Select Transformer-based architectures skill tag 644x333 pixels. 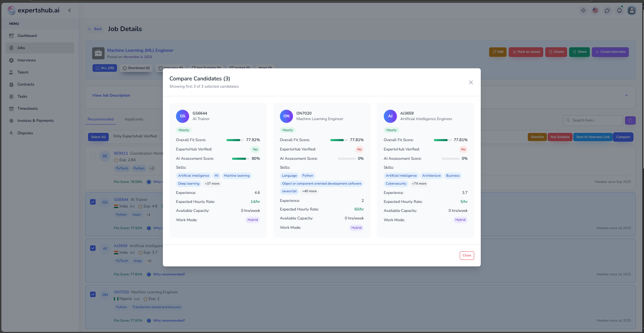coord(157,307)
